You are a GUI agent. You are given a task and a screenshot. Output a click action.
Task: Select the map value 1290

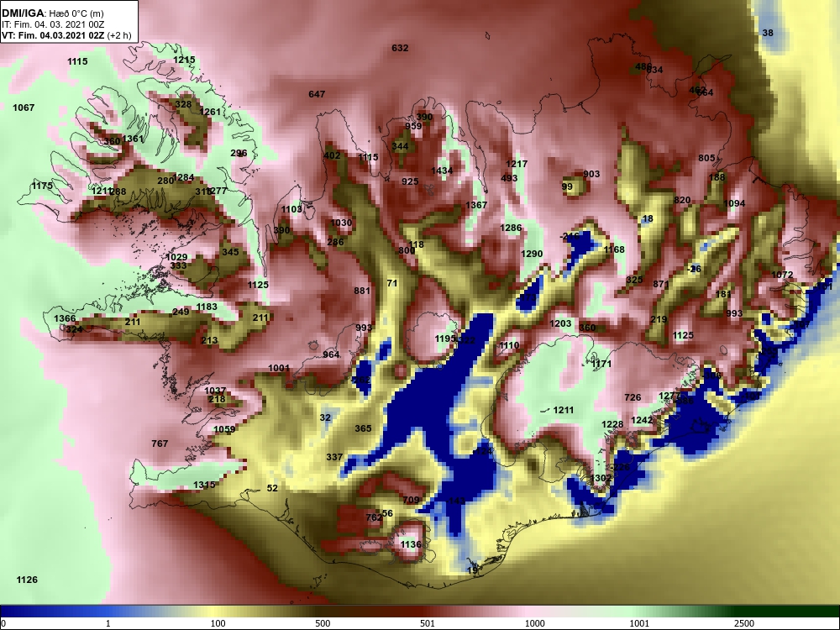[532, 254]
